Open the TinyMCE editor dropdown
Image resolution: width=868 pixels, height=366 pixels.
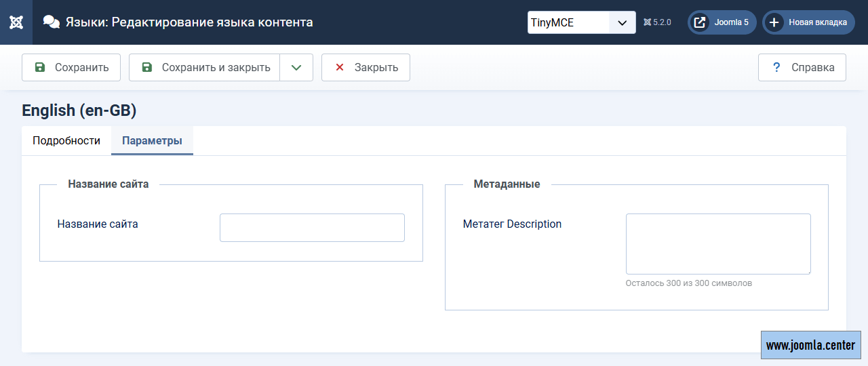click(x=581, y=22)
